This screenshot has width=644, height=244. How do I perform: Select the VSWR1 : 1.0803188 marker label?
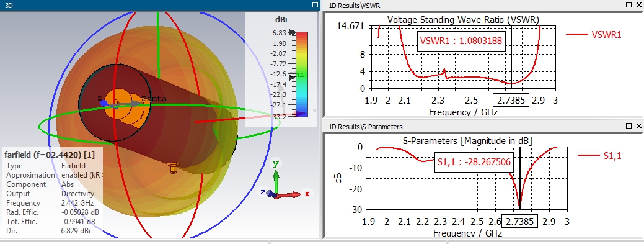(x=461, y=41)
